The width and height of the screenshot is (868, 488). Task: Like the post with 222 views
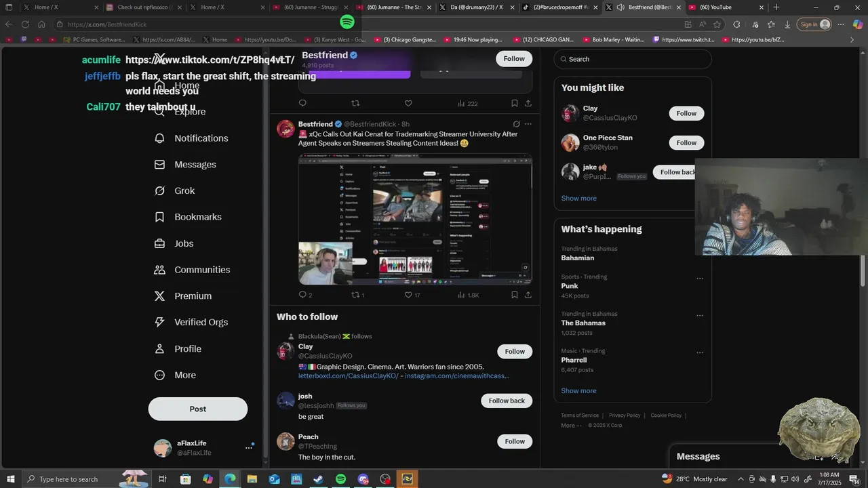[408, 104]
